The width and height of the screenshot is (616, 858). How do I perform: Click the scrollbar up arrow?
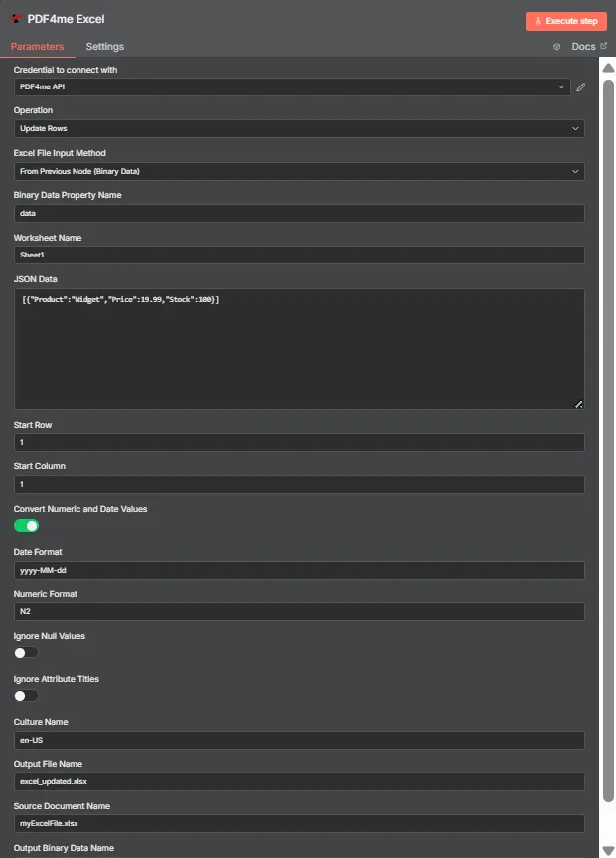pos(608,68)
